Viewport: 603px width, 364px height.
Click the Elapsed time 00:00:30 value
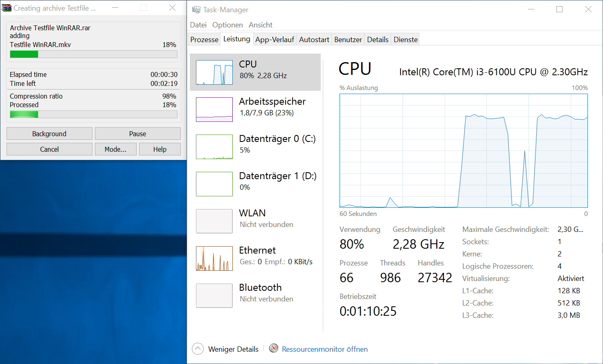point(164,74)
